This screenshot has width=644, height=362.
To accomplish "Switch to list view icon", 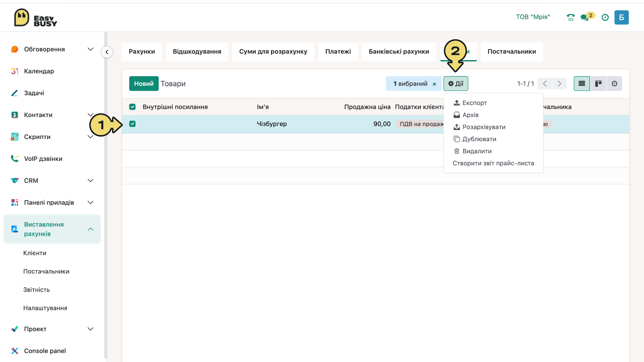I will 582,83.
